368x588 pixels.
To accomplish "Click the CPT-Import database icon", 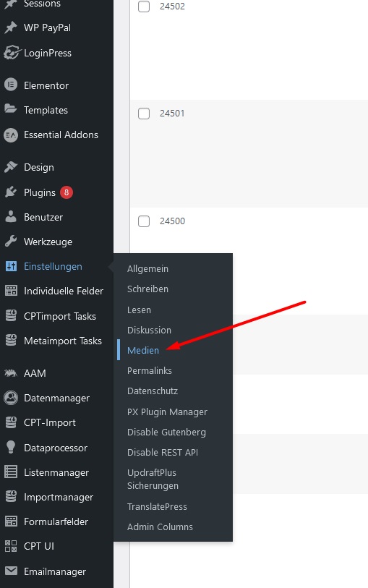I will click(11, 422).
